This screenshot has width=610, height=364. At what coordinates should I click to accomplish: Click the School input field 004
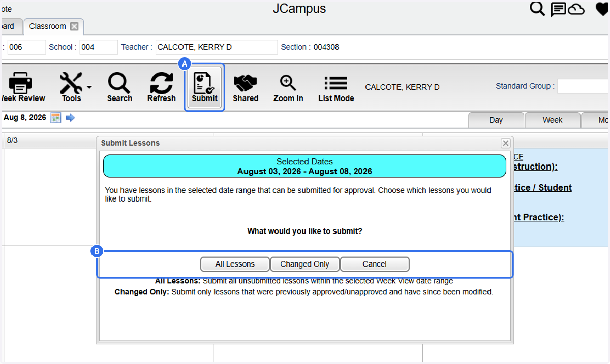(x=99, y=47)
